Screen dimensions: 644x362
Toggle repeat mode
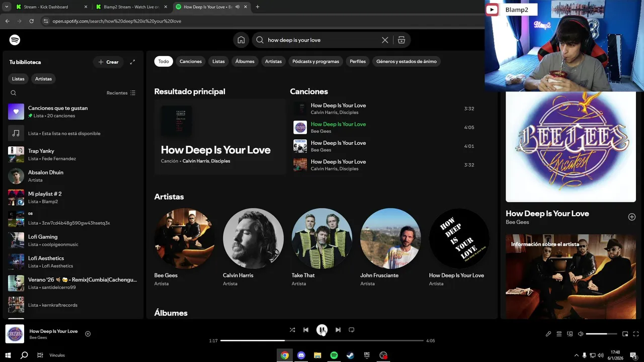coord(352,330)
